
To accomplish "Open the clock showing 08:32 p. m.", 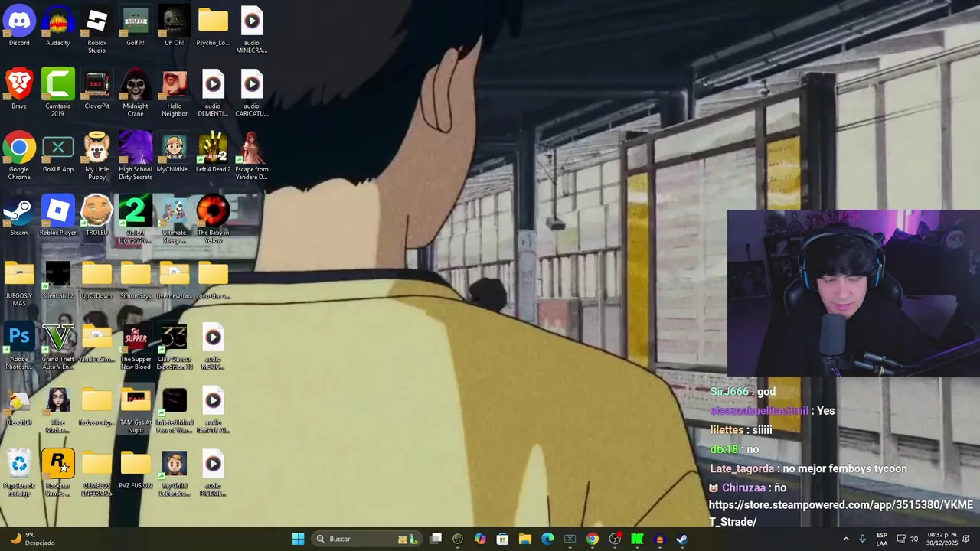I will [x=942, y=539].
